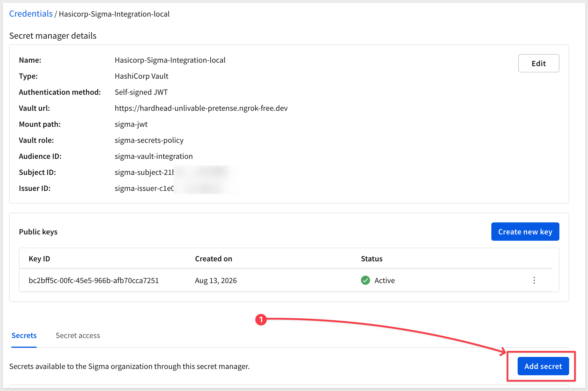Screen dimensions: 588x391
Task: Click the Add secret button
Action: [543, 366]
